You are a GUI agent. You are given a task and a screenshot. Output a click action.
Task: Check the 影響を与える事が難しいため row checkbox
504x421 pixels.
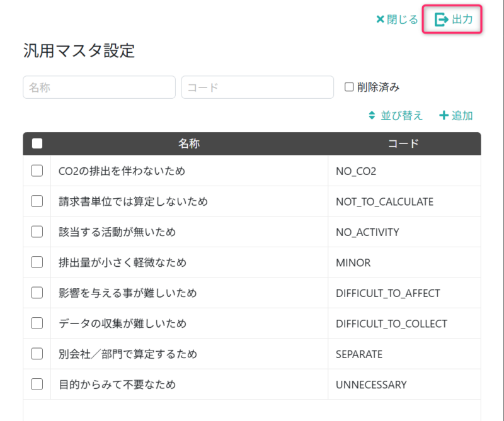pos(37,293)
